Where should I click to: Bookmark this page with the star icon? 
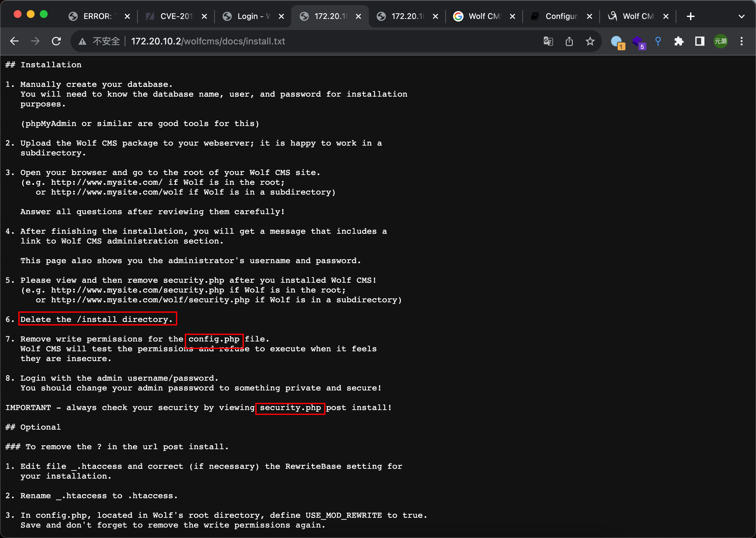pyautogui.click(x=590, y=41)
